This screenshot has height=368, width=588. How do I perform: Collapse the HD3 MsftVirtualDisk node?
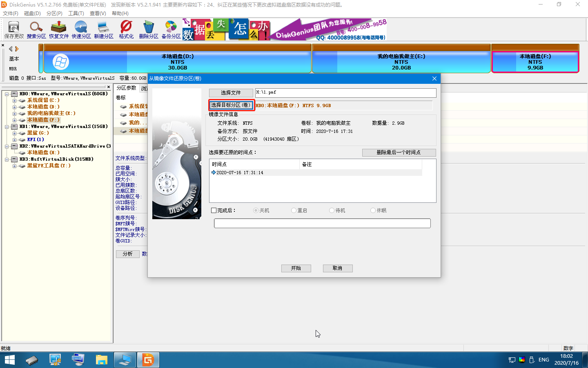7,159
